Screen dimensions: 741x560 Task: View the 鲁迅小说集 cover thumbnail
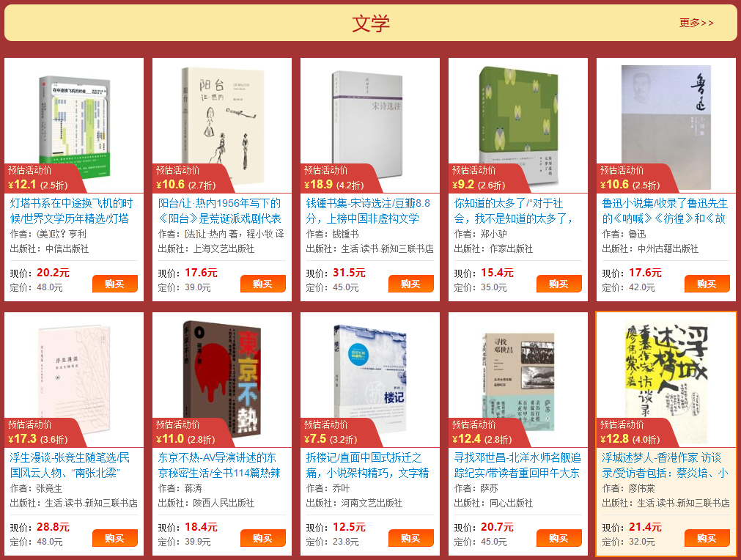click(666, 128)
